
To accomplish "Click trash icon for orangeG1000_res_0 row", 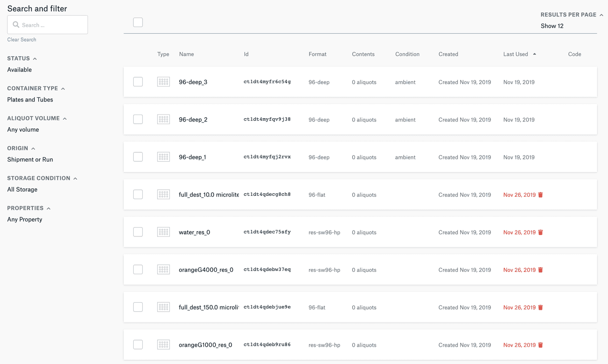I will (540, 345).
